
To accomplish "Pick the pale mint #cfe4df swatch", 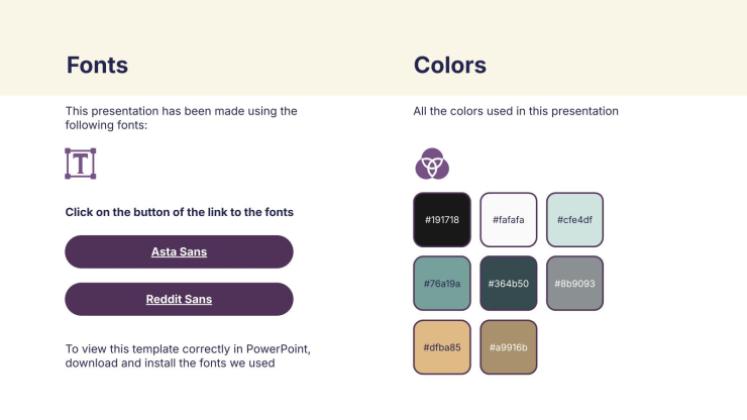I will coord(575,219).
